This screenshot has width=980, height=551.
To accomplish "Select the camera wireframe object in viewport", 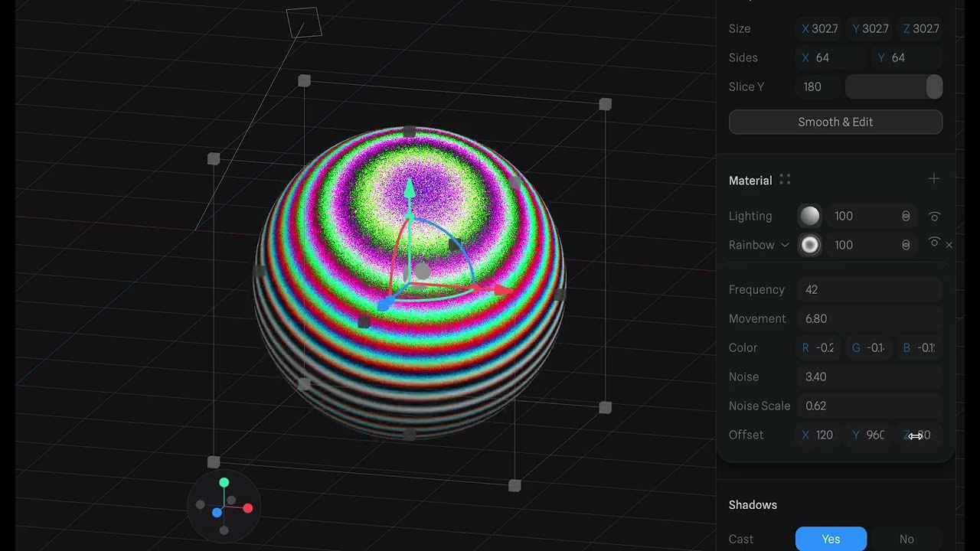I will 304,22.
